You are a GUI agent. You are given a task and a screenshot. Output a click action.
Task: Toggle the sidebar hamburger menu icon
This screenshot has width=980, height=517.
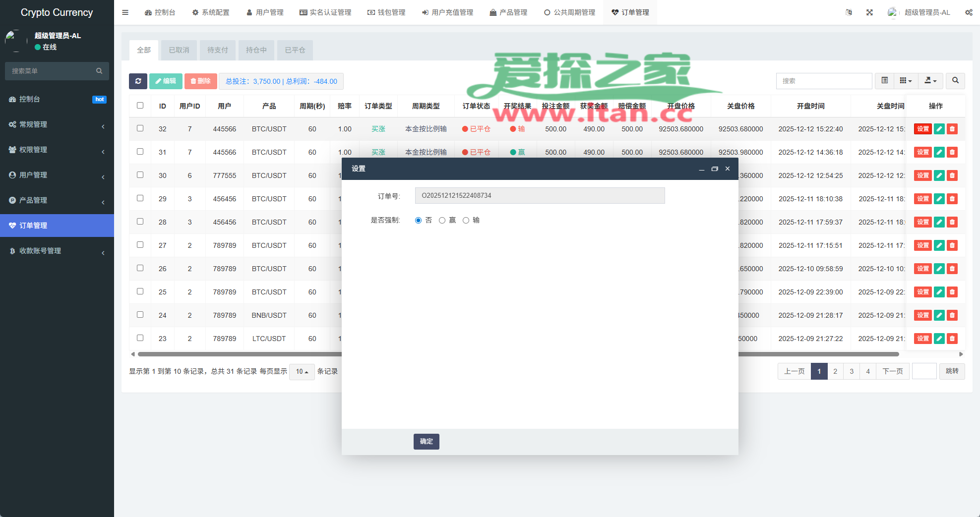[x=125, y=12]
